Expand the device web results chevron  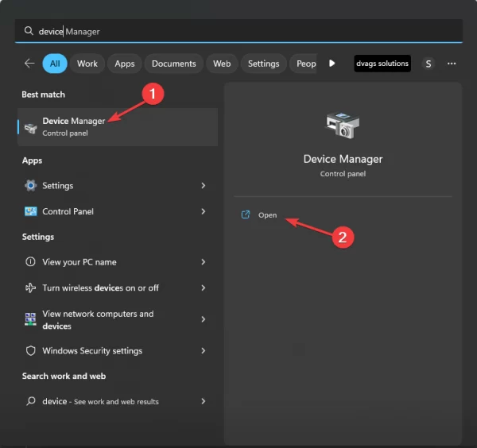pyautogui.click(x=204, y=401)
